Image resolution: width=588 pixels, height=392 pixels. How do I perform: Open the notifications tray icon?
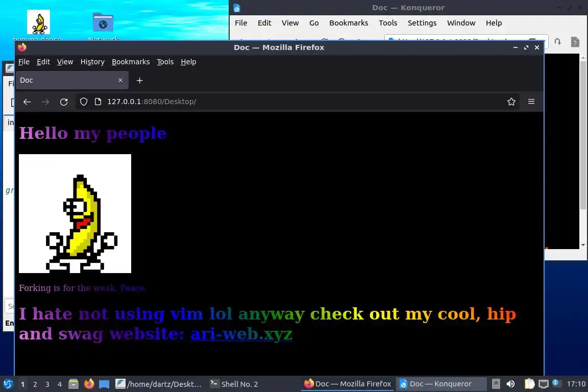click(x=556, y=383)
